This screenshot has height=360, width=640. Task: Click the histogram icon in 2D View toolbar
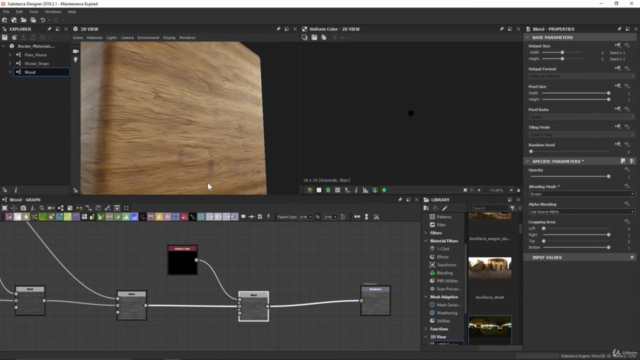tap(365, 190)
